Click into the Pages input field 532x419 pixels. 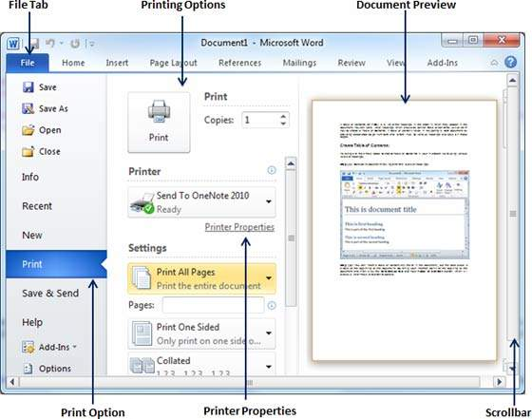coord(213,305)
